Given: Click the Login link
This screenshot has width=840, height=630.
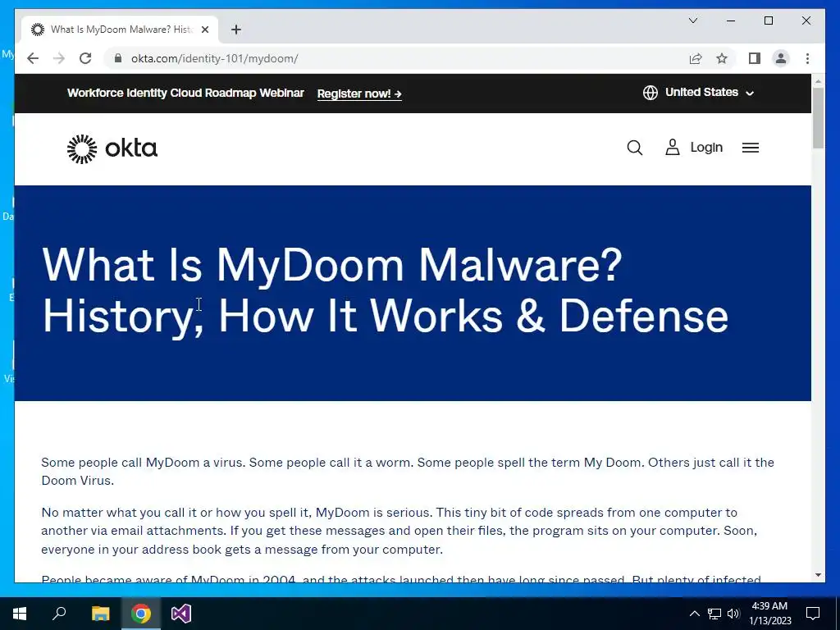Looking at the screenshot, I should 706,148.
